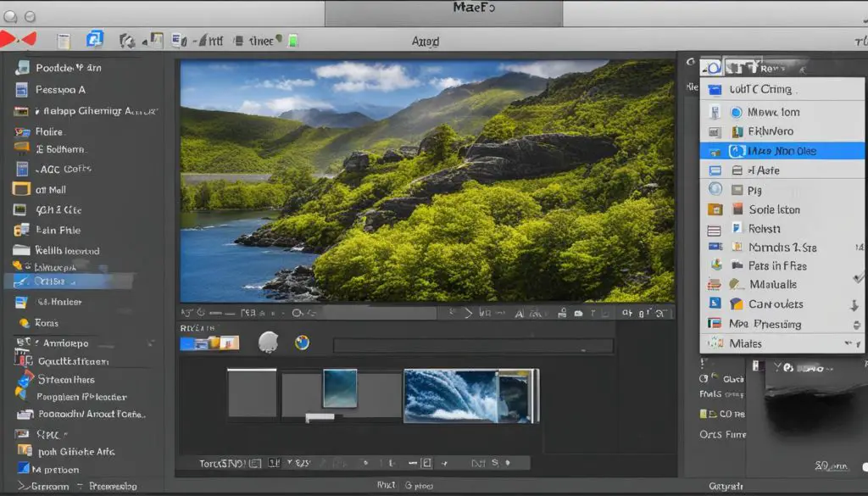Click the small white handle under the timeline clip
This screenshot has width=868, height=496.
point(320,417)
